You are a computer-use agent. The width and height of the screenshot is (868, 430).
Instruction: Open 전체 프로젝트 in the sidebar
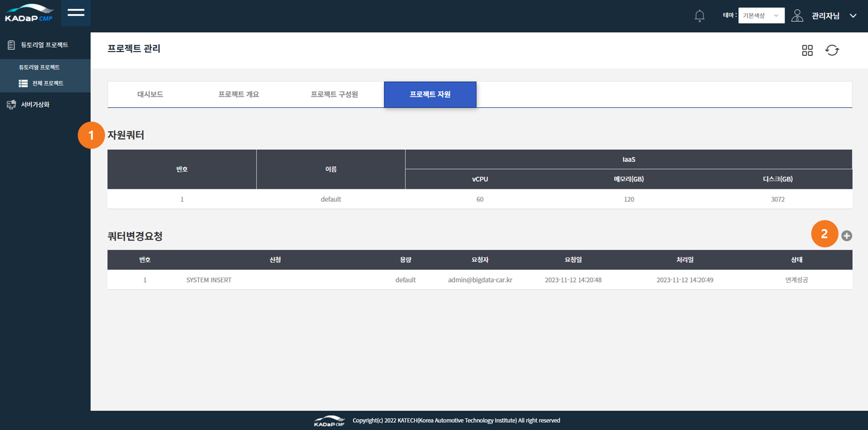point(47,83)
